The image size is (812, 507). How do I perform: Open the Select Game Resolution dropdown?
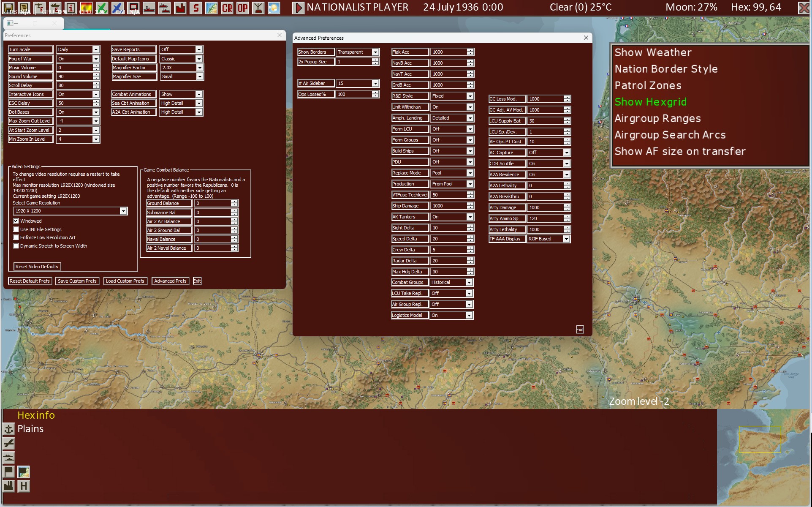123,211
